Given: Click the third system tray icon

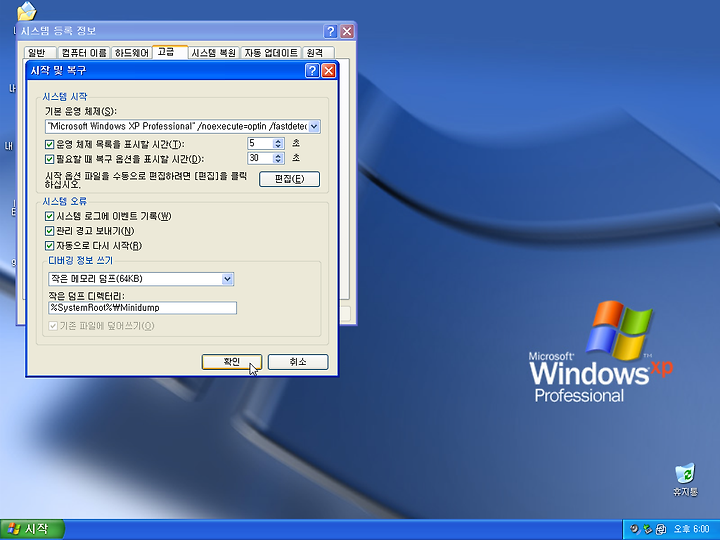Looking at the screenshot, I should (661, 529).
